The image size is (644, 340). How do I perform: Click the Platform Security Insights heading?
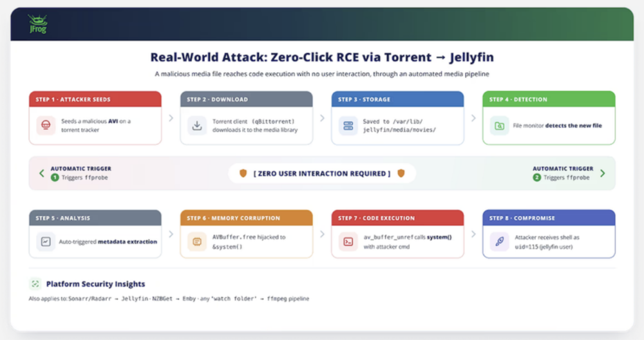95,284
